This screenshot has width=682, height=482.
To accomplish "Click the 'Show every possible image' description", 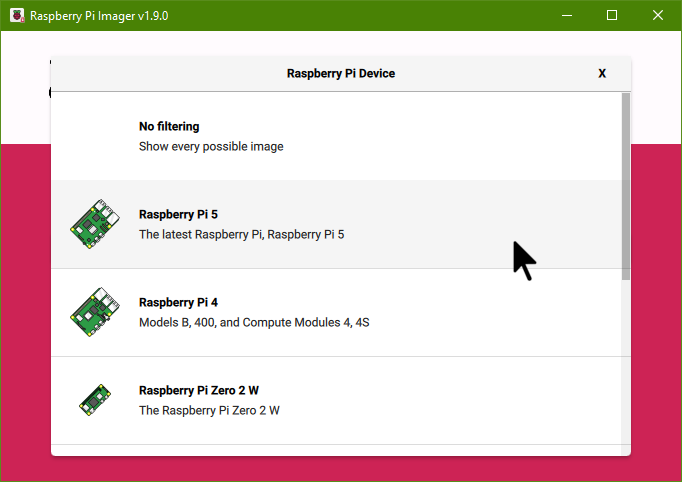I will [x=211, y=147].
